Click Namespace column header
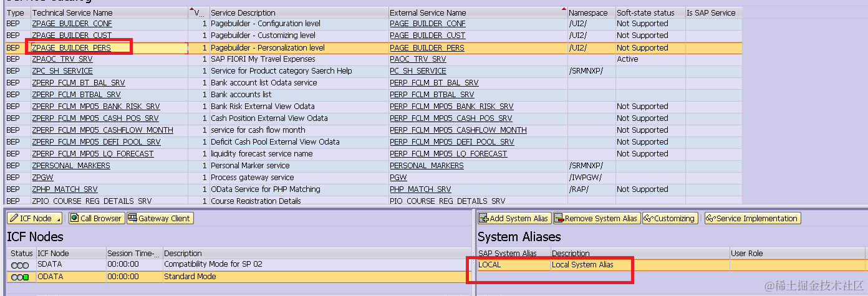Viewport: 868px width, 296px height. click(591, 12)
